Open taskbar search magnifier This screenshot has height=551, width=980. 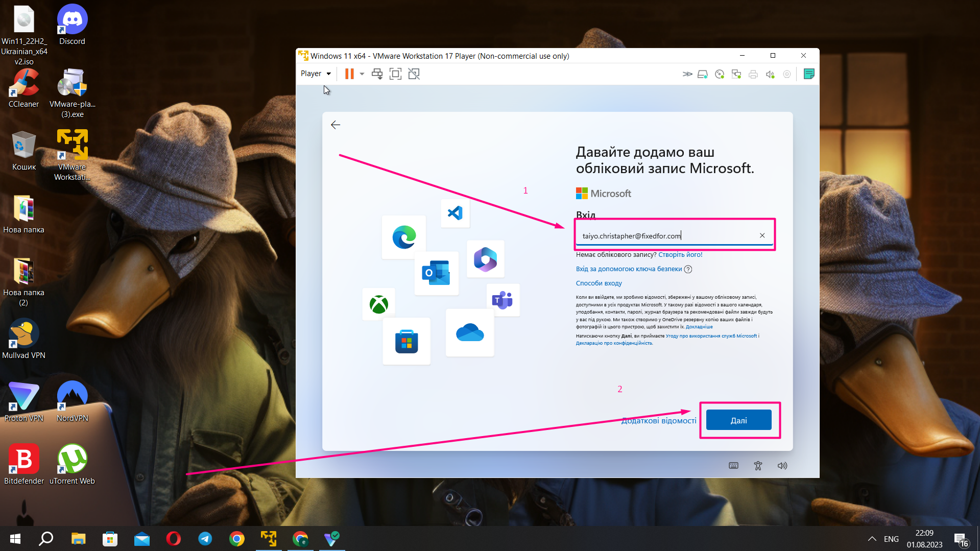pyautogui.click(x=46, y=538)
